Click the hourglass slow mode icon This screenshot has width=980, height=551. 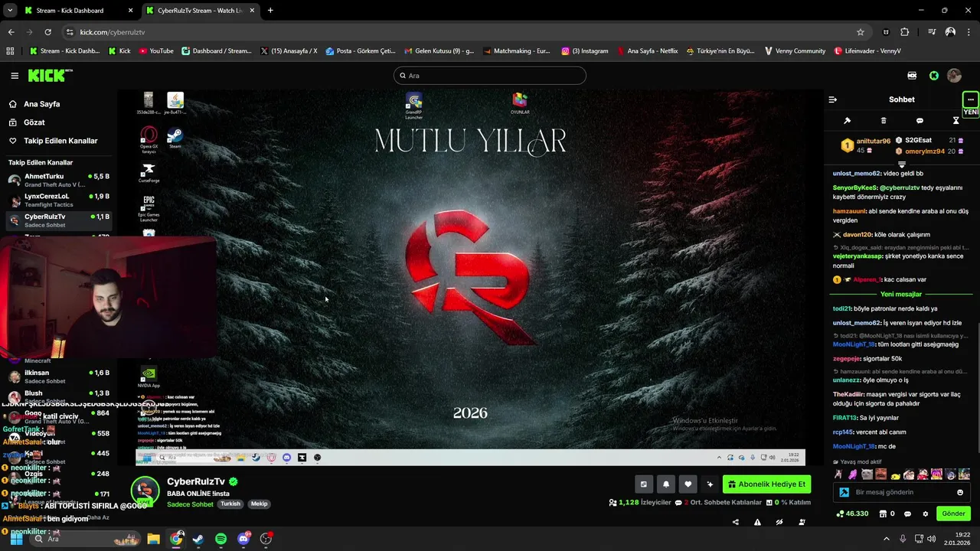955,121
